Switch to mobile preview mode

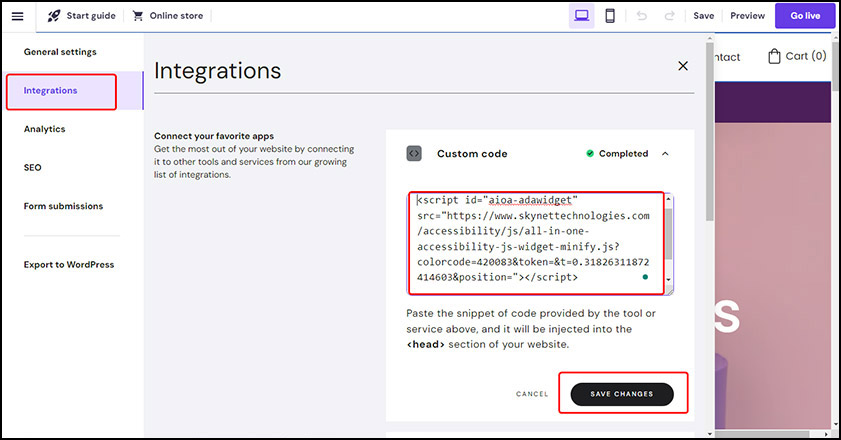(610, 16)
